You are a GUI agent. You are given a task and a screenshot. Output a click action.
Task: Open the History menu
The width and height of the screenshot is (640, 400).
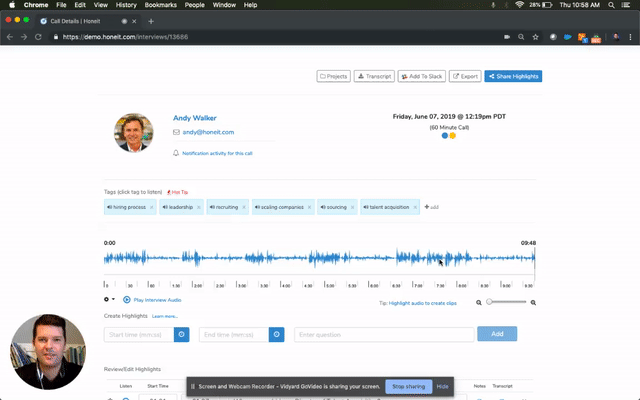[126, 5]
